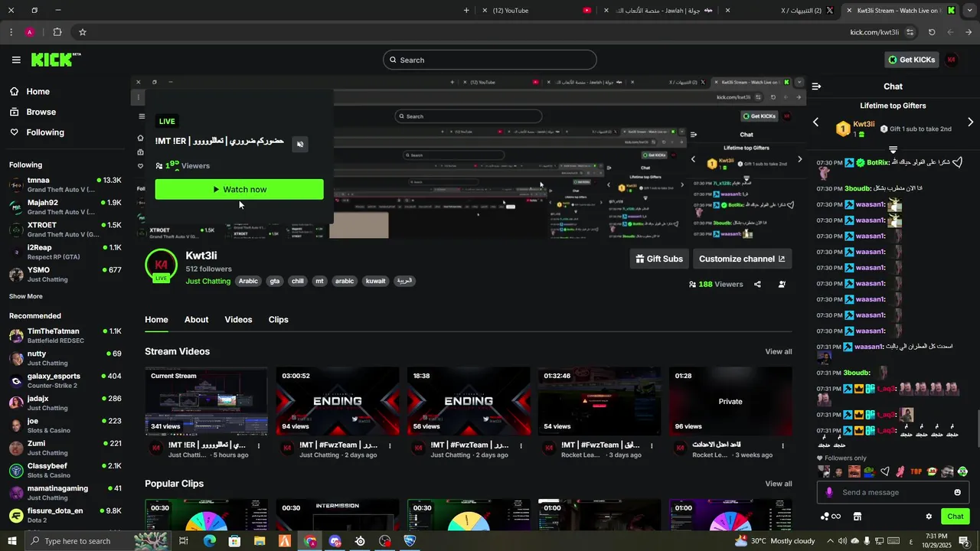The height and width of the screenshot is (551, 980).
Task: Open the hamburger sidebar menu
Action: click(16, 60)
